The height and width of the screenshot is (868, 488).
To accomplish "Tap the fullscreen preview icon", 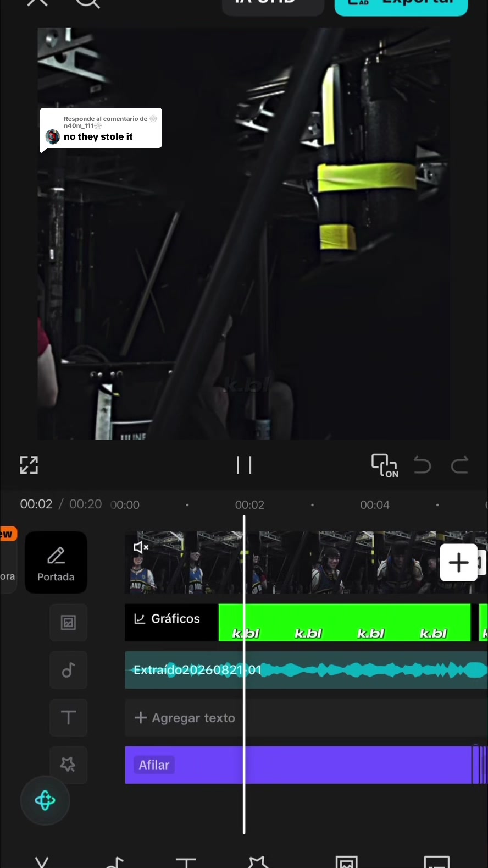I will [29, 465].
